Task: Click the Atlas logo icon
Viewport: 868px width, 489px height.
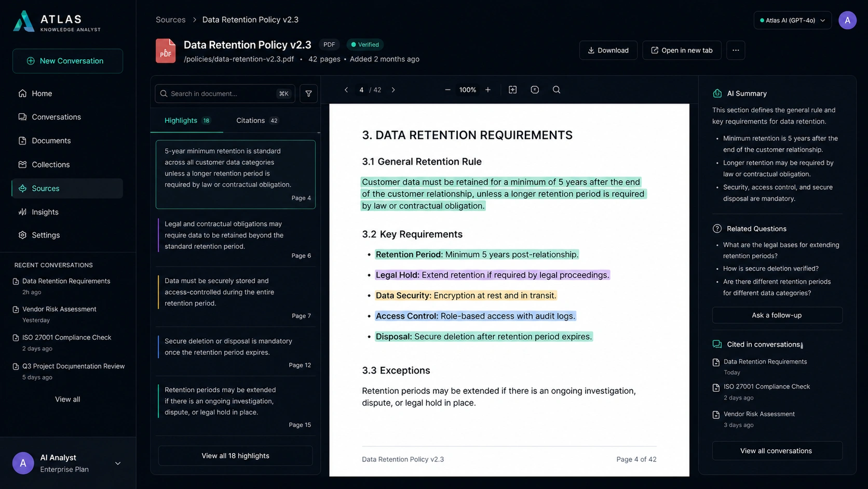Action: coord(24,21)
